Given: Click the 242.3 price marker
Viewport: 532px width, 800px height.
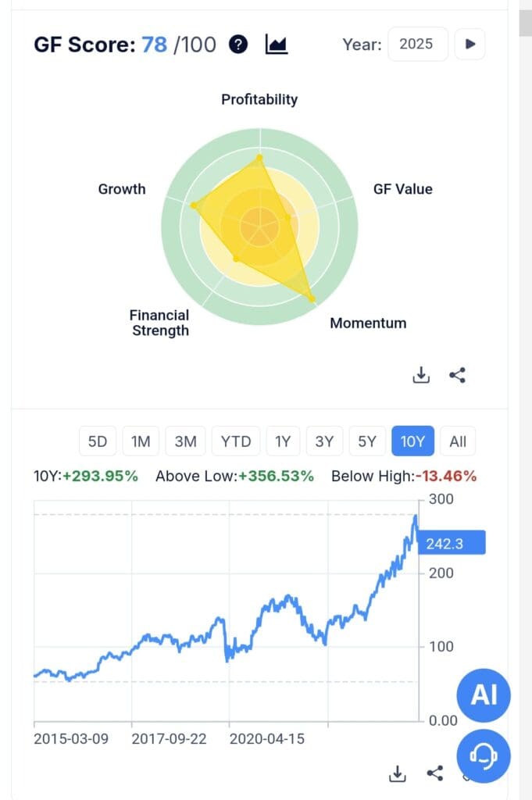Looking at the screenshot, I should point(451,542).
